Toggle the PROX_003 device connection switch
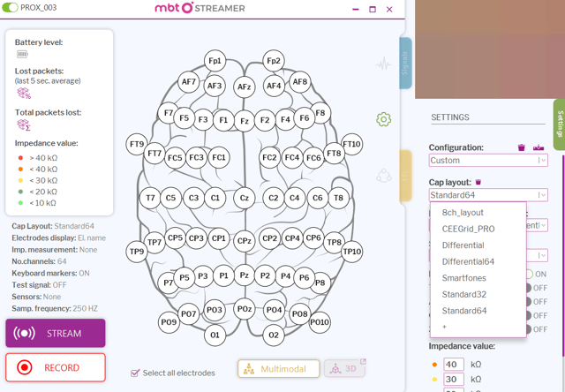565x392 pixels. click(10, 8)
